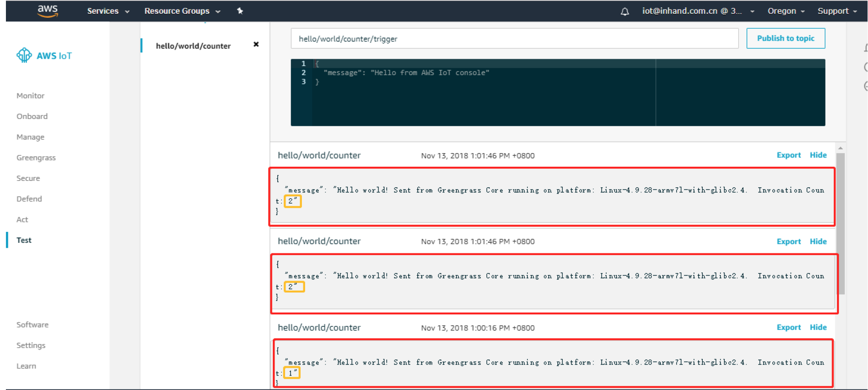This screenshot has width=868, height=390.
Task: Open the Monitor section in sidebar
Action: 31,96
